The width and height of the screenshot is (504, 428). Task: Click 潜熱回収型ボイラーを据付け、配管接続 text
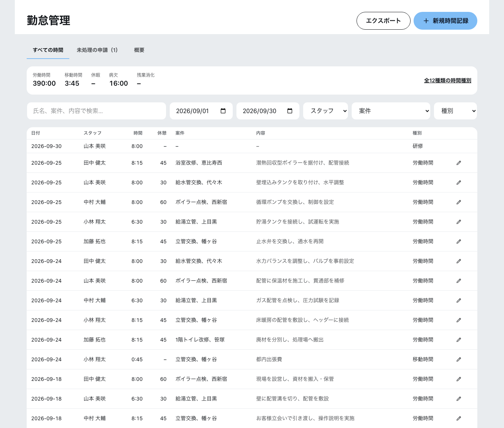coord(302,163)
